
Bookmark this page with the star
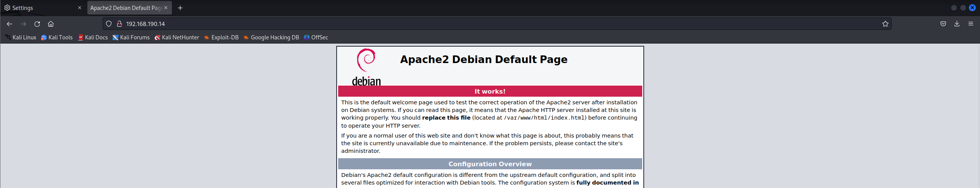click(885, 24)
